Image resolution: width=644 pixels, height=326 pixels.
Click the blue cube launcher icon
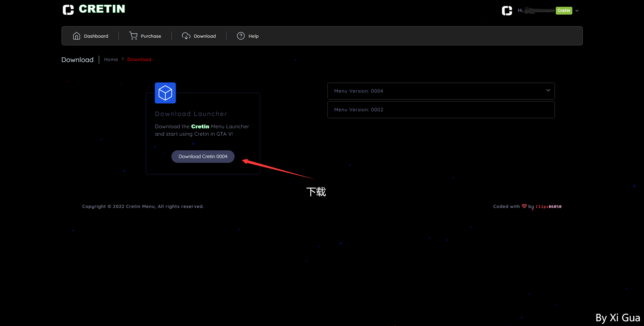click(165, 93)
